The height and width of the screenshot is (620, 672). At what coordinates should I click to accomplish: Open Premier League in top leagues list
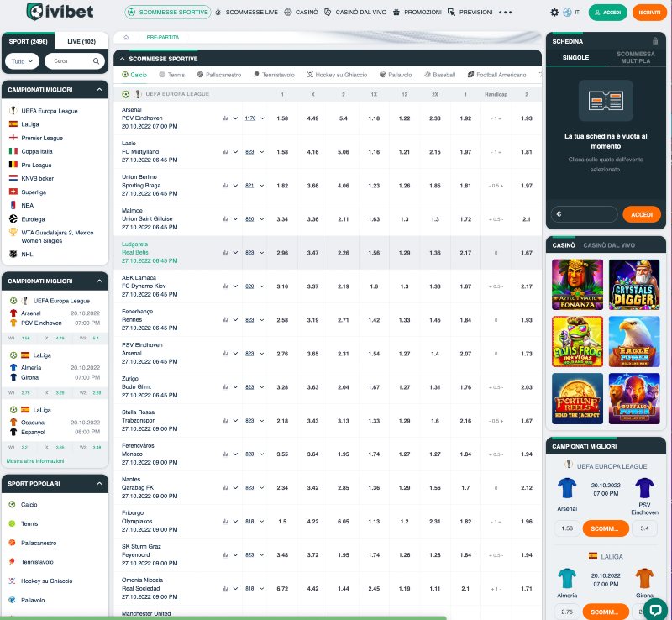pyautogui.click(x=42, y=138)
